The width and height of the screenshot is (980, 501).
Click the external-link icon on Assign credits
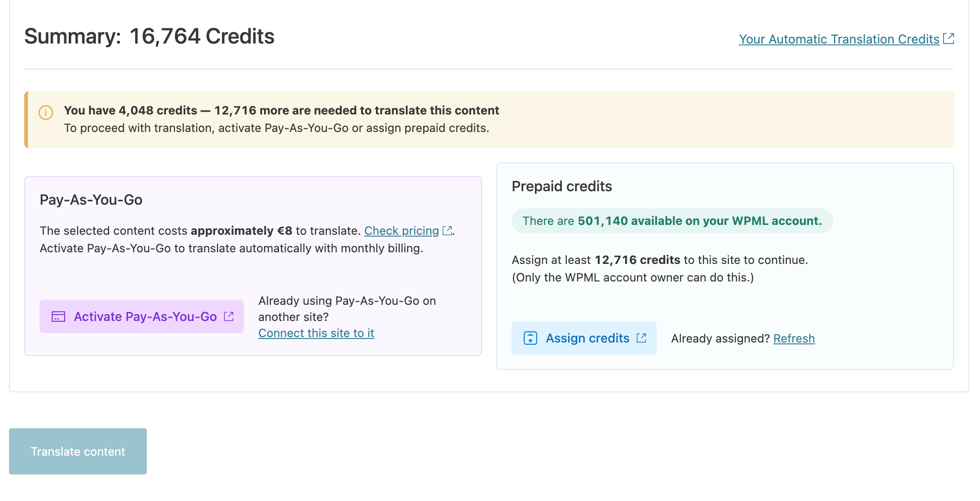641,338
